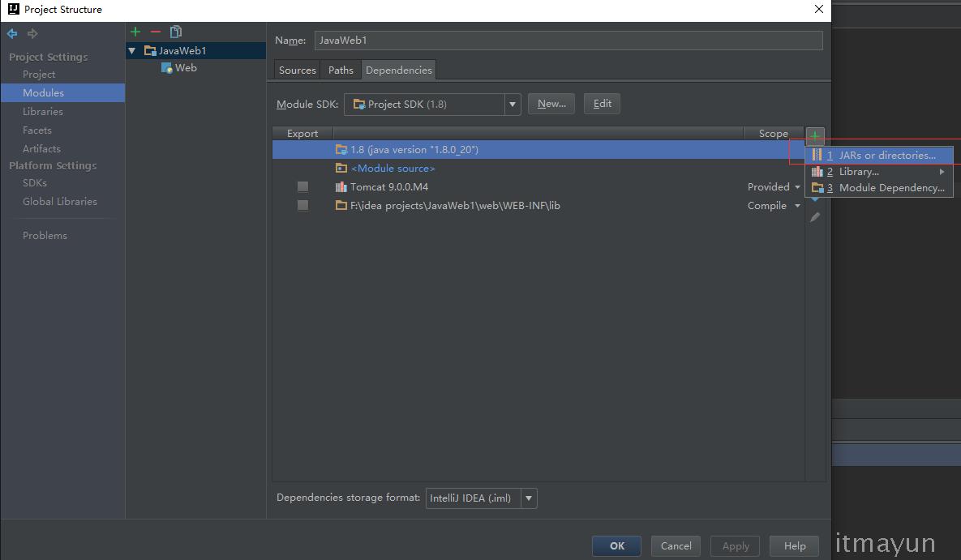
Task: Select the Tomcat 9.0.0.M4 row
Action: (538, 187)
